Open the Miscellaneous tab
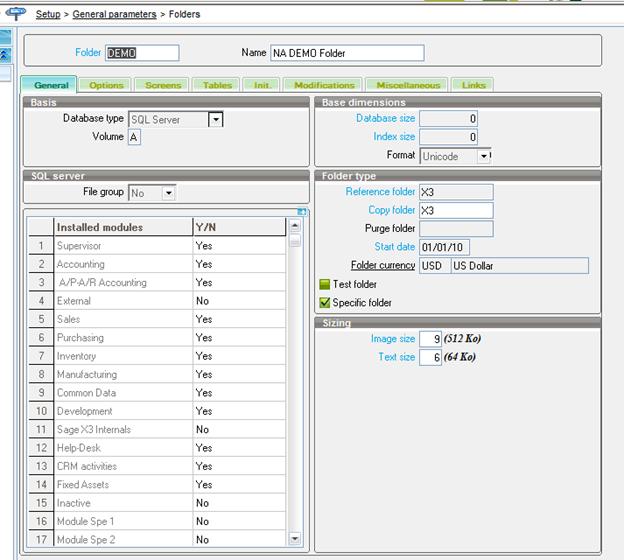624x560 pixels. pos(408,85)
